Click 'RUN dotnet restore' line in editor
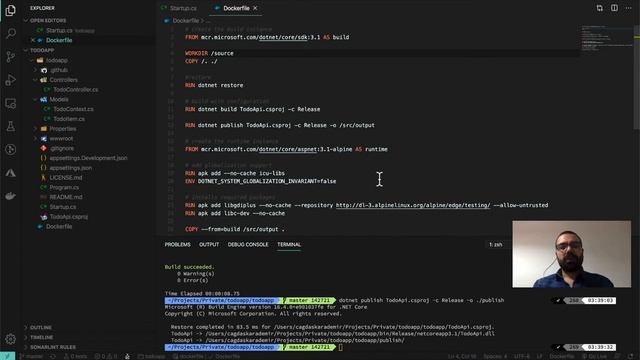Screen dimensions: 640x360 [214, 85]
